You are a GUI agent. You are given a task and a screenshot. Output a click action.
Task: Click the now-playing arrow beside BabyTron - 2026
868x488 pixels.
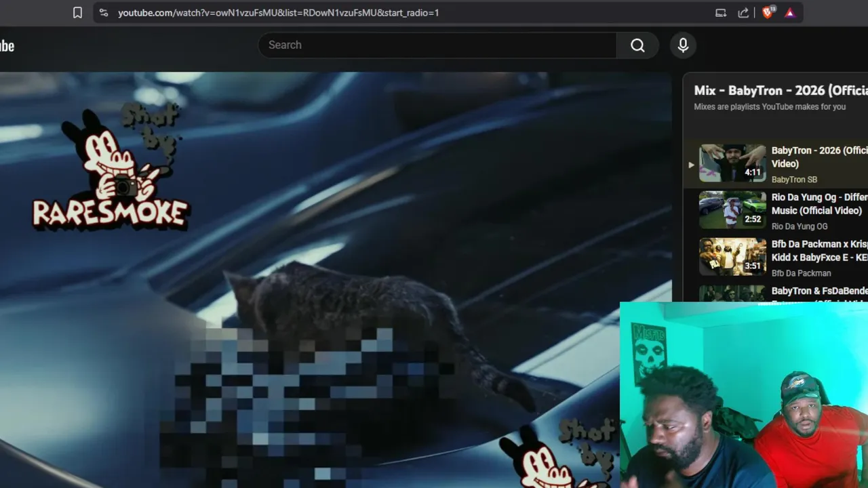point(691,164)
